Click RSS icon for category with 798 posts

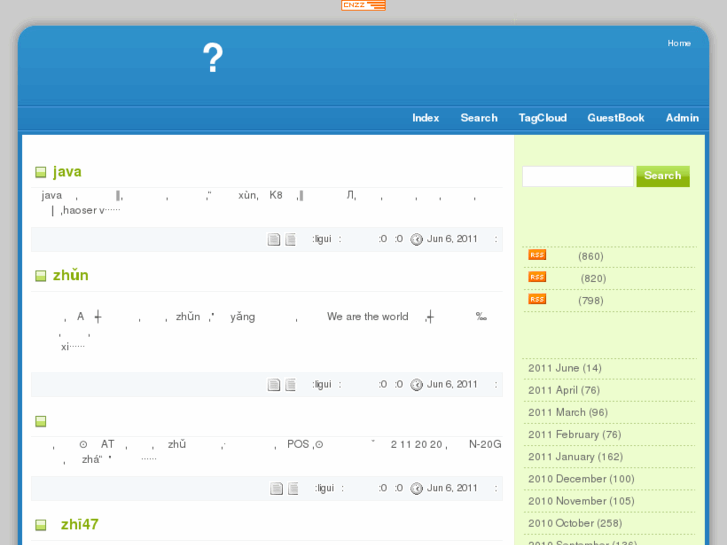click(x=537, y=299)
